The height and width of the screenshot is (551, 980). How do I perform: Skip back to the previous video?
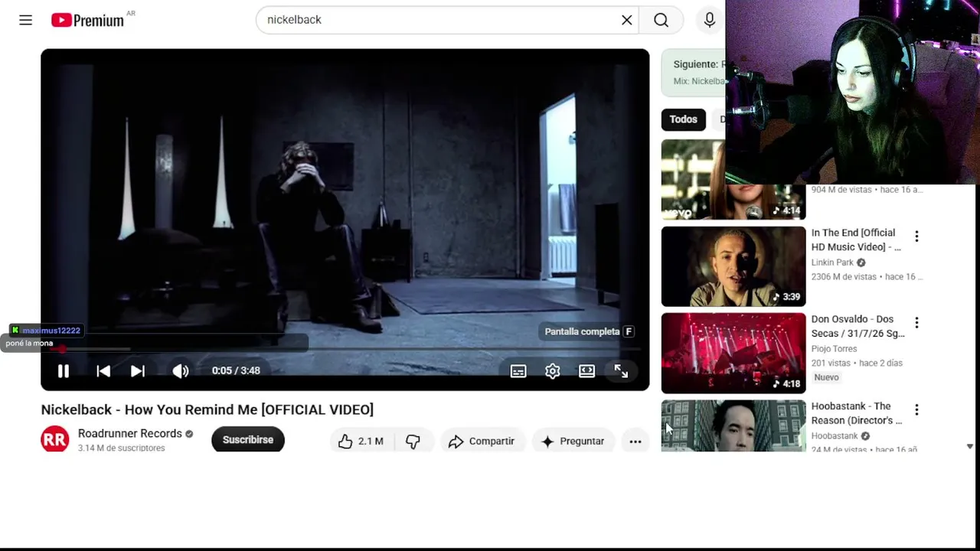(x=103, y=371)
